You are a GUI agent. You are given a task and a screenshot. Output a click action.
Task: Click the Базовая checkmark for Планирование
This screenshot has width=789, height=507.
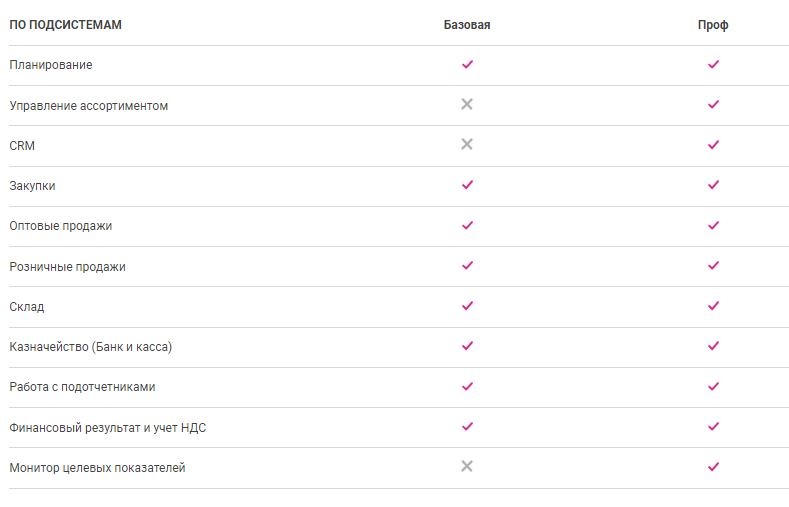(467, 64)
